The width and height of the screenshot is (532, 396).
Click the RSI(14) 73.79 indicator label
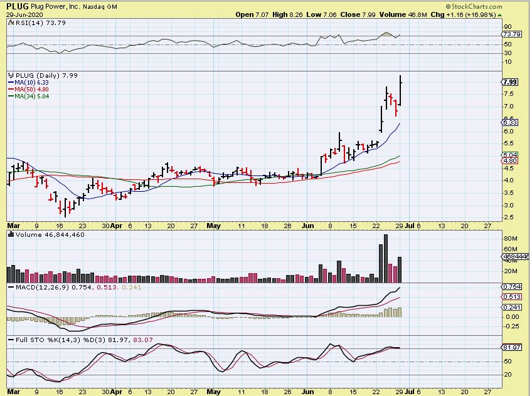tap(40, 23)
